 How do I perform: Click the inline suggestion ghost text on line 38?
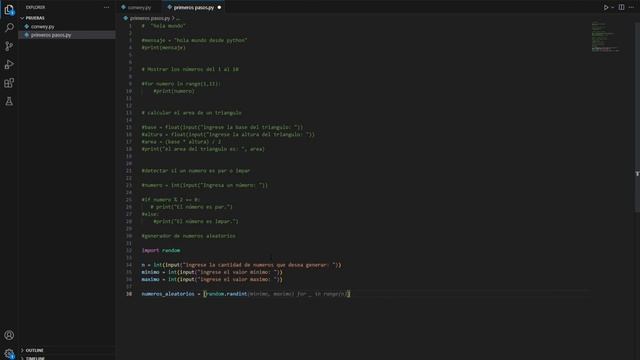[297, 294]
